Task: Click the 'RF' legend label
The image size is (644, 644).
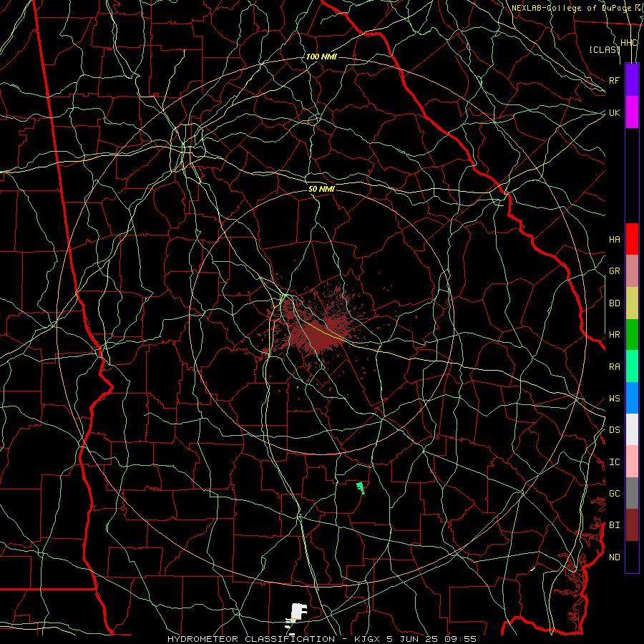Action: 615,80
